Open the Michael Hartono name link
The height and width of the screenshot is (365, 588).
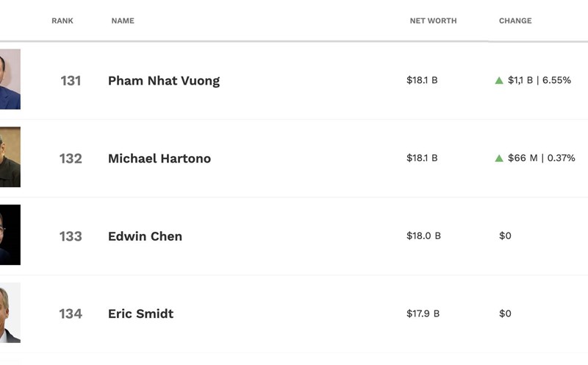[159, 158]
